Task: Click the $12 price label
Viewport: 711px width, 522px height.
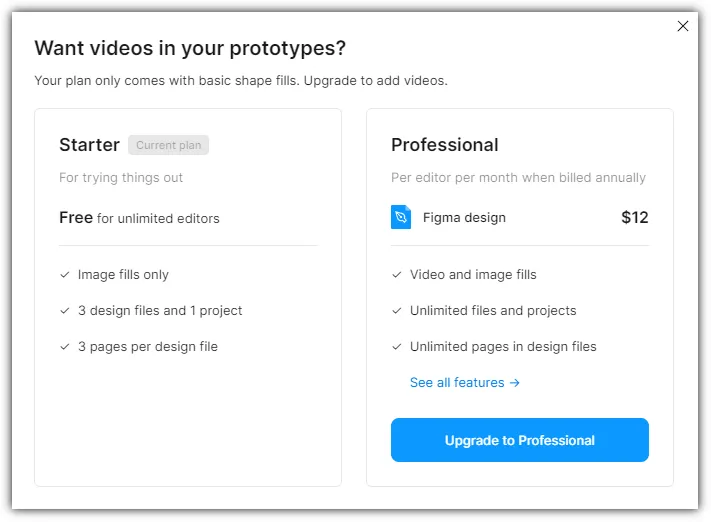Action: click(634, 217)
